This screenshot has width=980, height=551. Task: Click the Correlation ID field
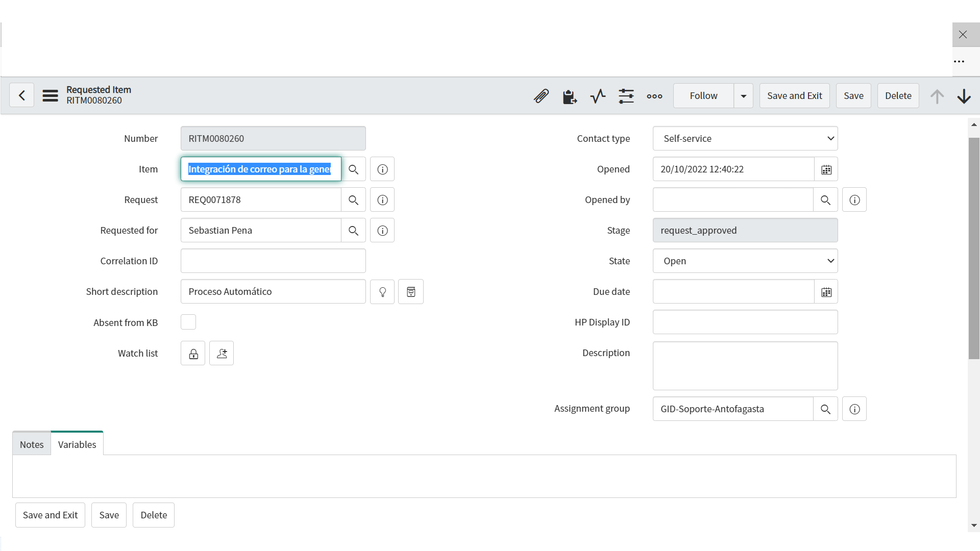point(273,261)
